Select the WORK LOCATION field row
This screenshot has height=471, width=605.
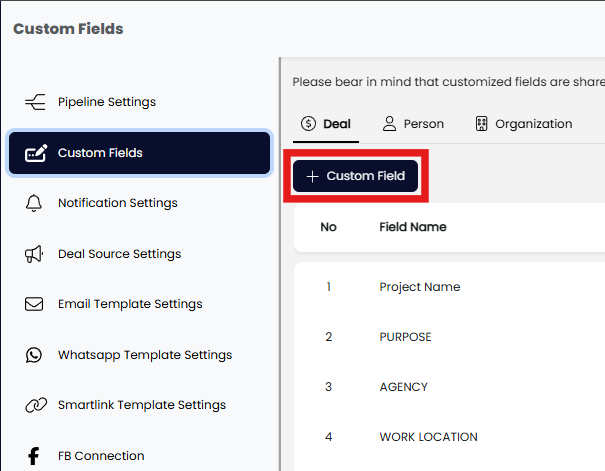coord(428,437)
